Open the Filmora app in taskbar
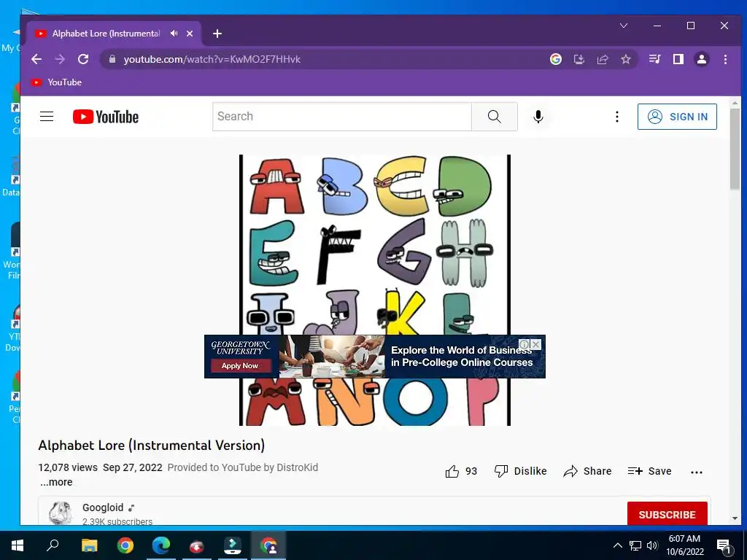This screenshot has height=560, width=747. pyautogui.click(x=233, y=545)
